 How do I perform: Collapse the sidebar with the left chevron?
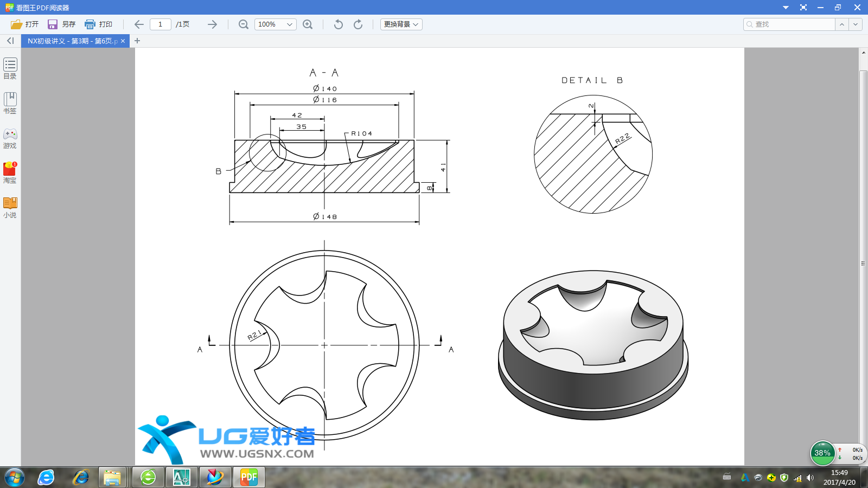(10, 41)
